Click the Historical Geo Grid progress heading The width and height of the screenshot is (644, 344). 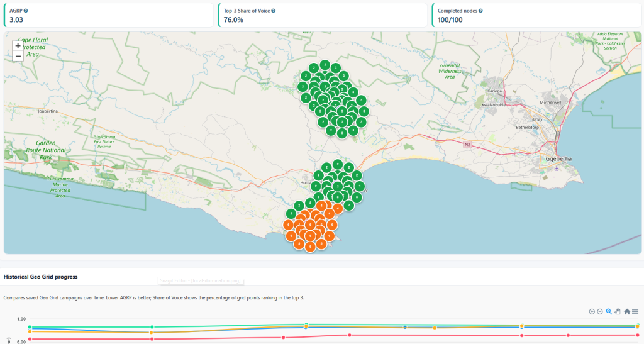pyautogui.click(x=41, y=277)
